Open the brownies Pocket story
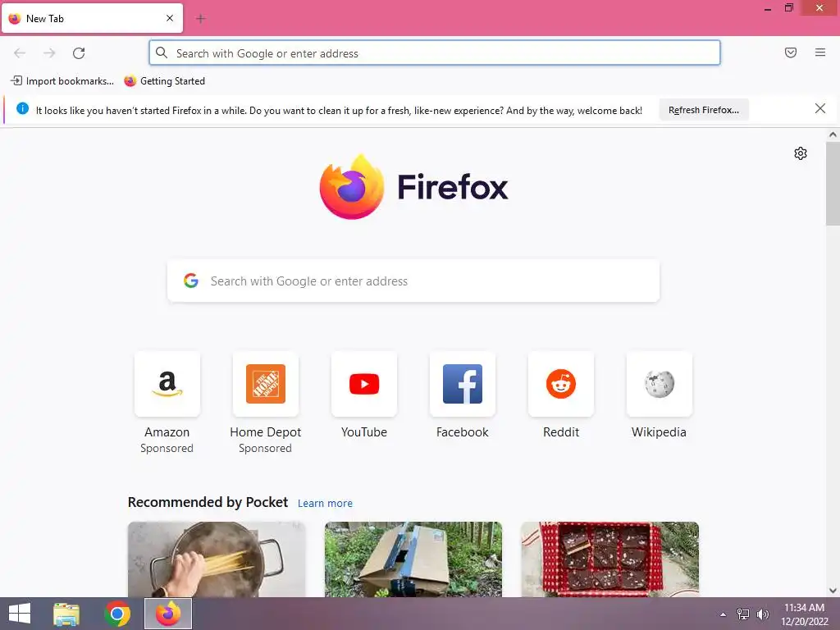The image size is (840, 630). pyautogui.click(x=609, y=559)
